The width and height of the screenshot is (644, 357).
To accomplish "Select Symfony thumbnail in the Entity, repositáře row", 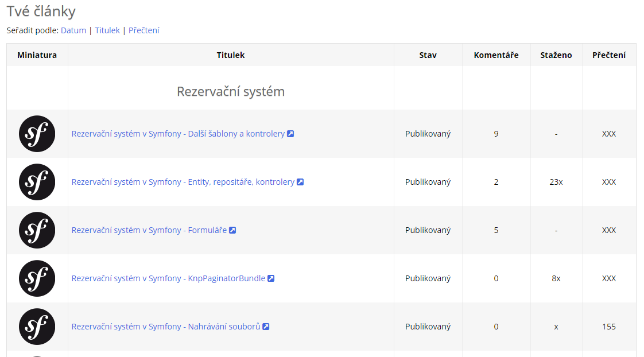I will (37, 182).
